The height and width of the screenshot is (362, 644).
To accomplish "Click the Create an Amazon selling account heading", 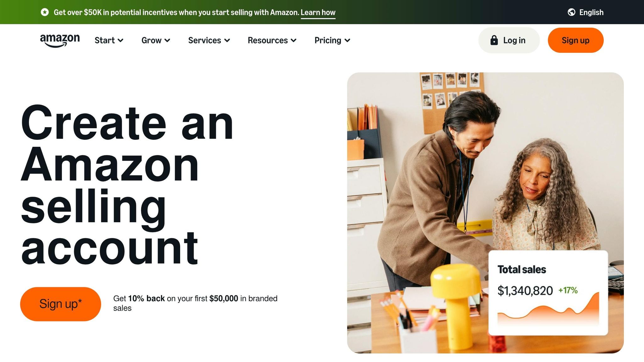I will 127,185.
